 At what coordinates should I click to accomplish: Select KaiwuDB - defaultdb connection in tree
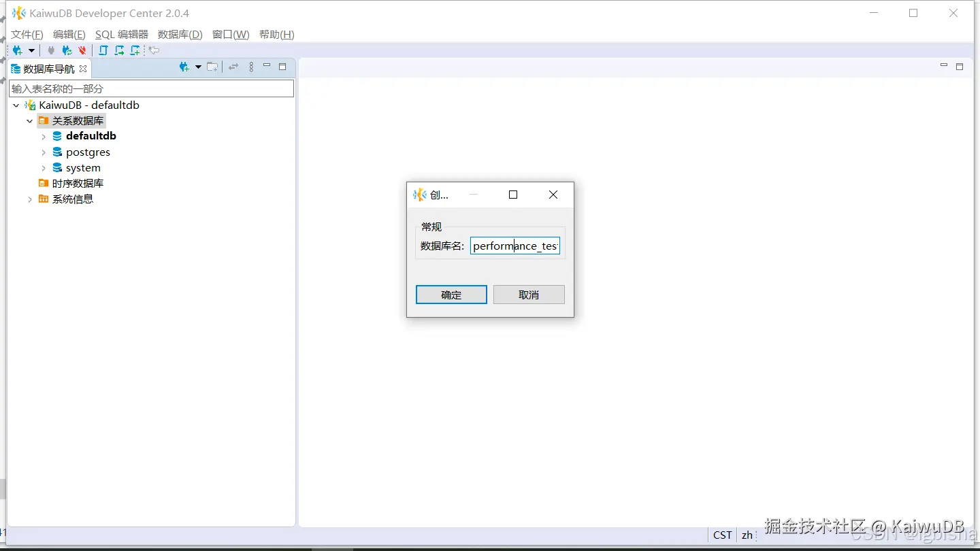(89, 105)
